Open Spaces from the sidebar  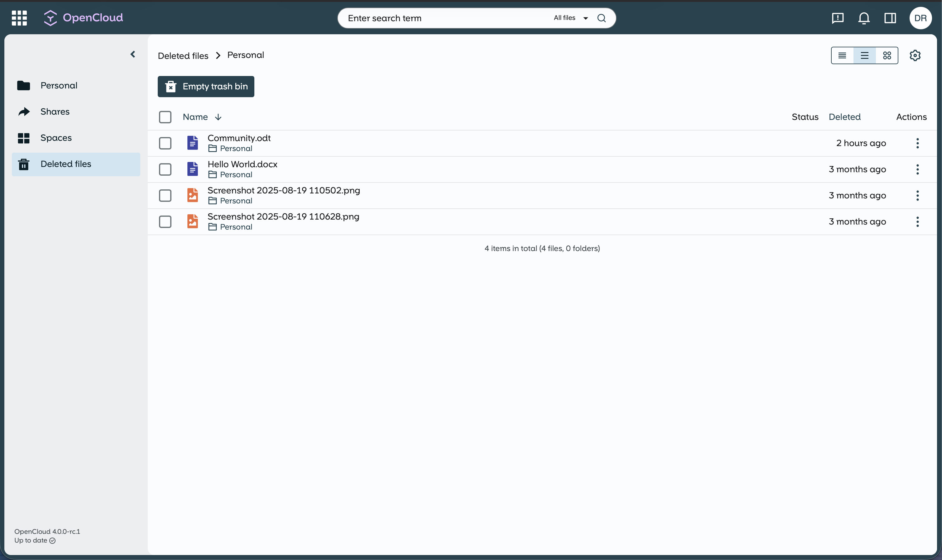56,138
